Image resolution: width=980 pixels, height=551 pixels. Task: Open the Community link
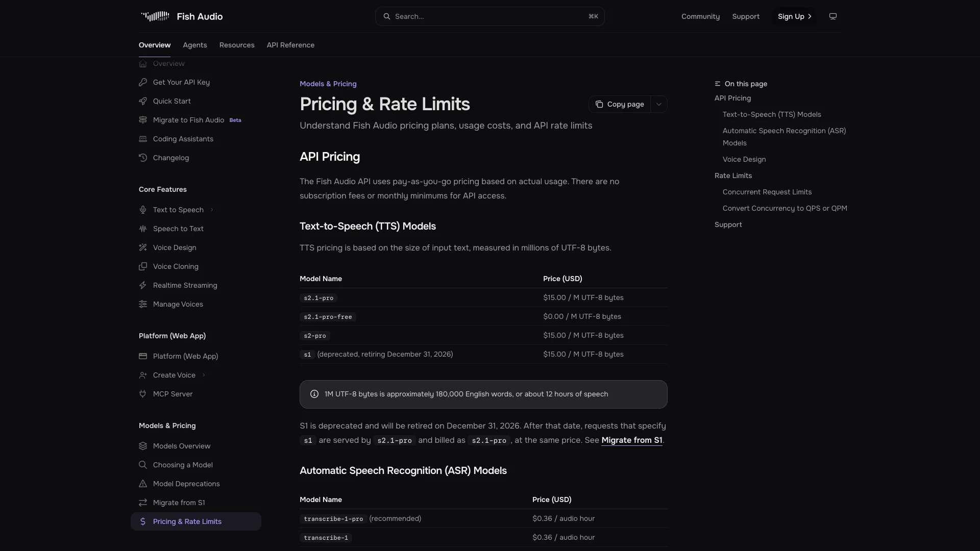click(x=700, y=16)
